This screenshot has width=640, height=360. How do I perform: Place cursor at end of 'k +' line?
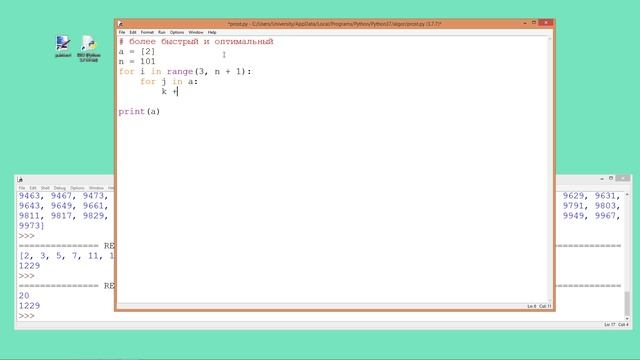178,91
